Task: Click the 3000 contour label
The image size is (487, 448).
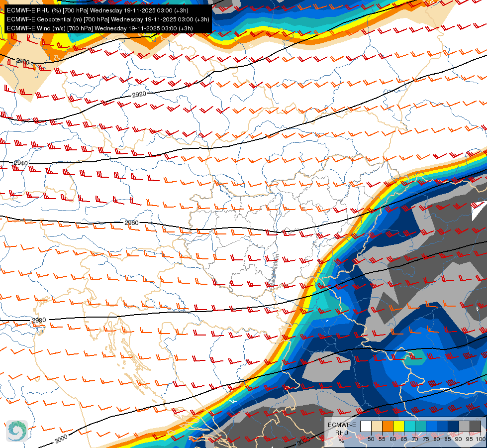Action: [x=61, y=440]
